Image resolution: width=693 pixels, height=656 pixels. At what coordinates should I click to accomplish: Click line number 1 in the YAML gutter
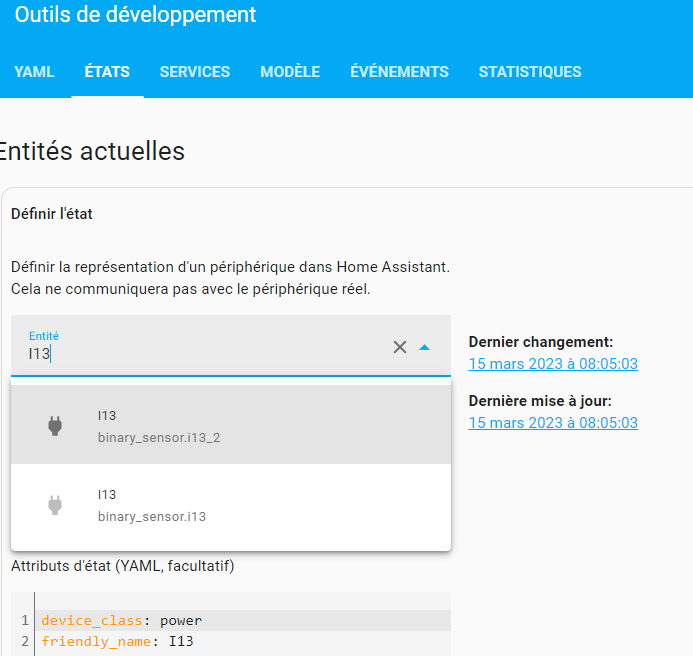pos(24,621)
